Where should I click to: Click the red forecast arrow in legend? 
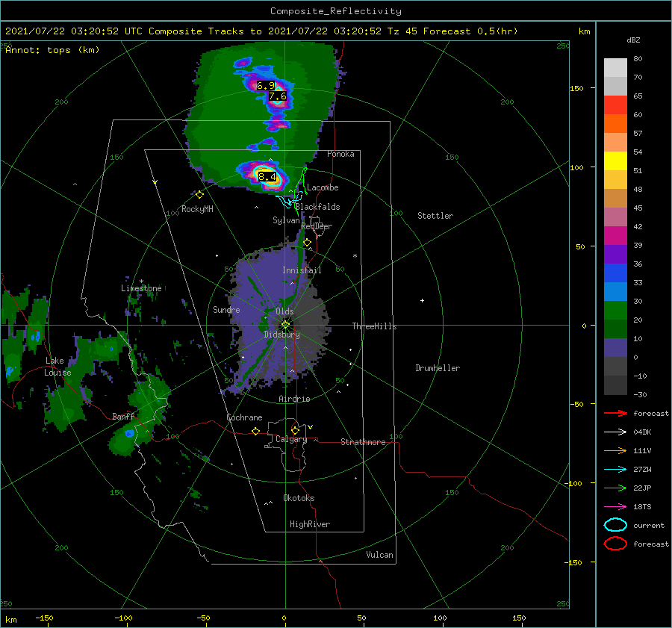pyautogui.click(x=615, y=413)
